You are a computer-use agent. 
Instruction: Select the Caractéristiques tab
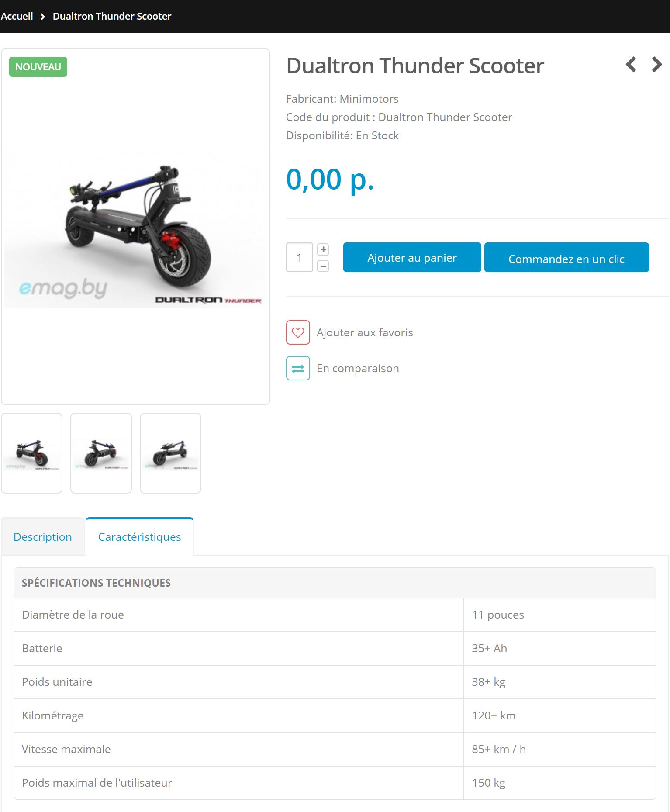(x=140, y=536)
